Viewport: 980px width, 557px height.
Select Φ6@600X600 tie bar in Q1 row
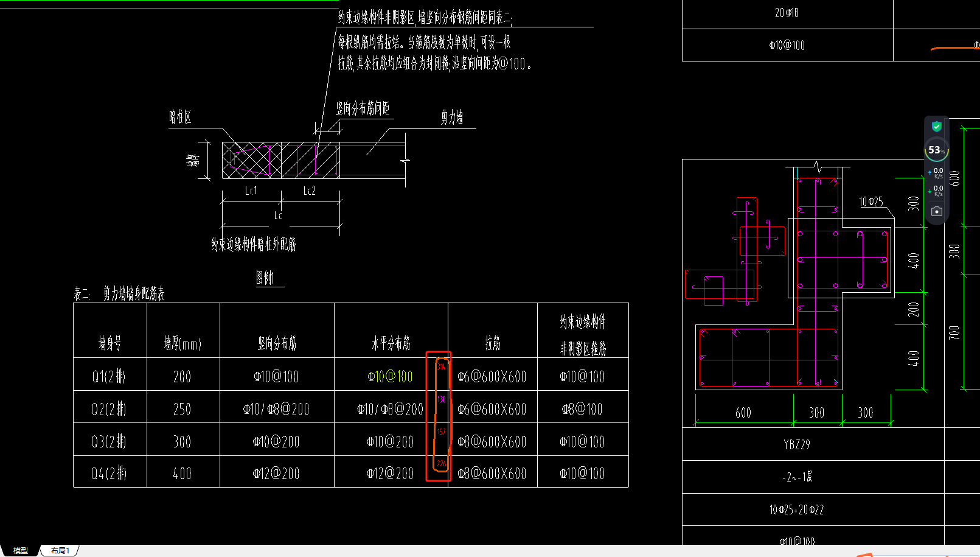[492, 377]
